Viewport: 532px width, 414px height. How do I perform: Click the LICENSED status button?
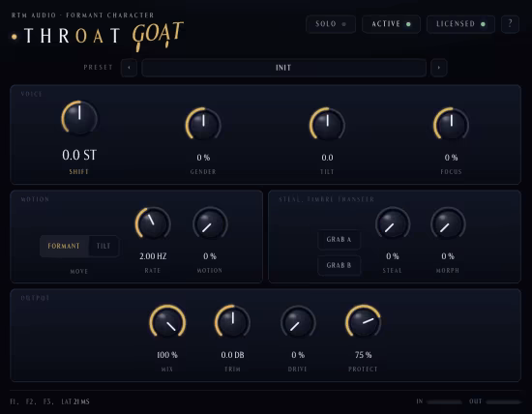[460, 24]
